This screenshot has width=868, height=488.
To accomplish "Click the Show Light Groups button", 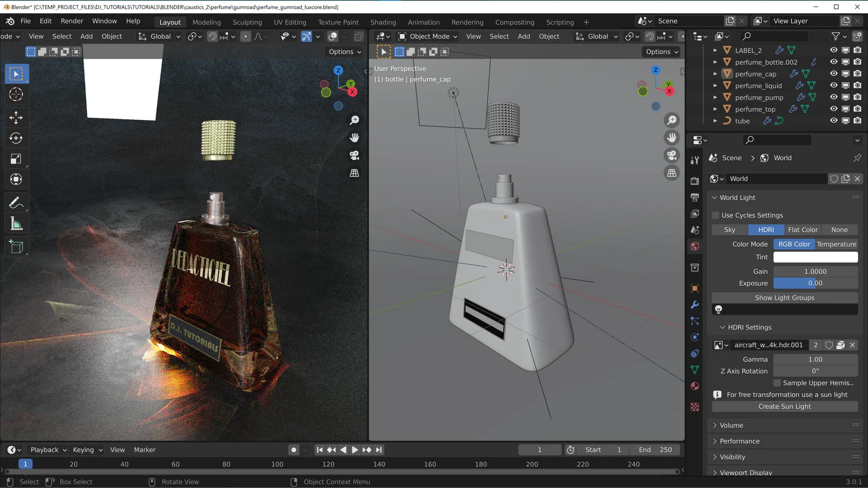I will [x=784, y=297].
